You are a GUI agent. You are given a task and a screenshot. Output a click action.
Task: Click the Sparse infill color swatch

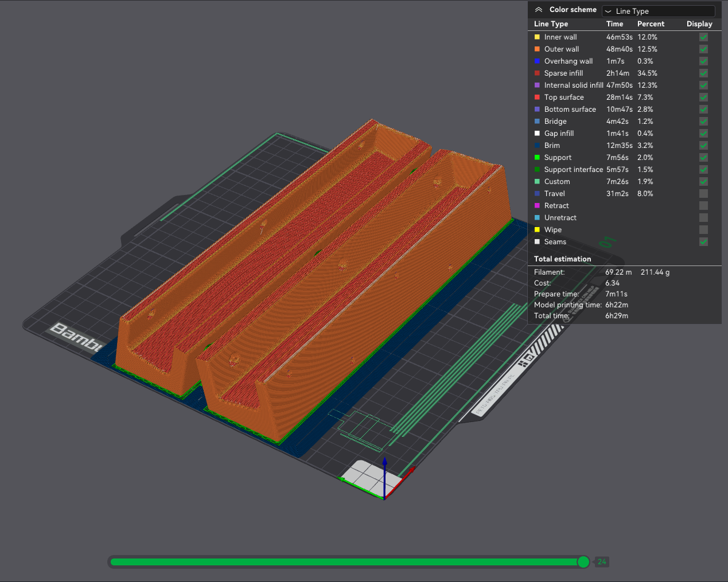[537, 73]
